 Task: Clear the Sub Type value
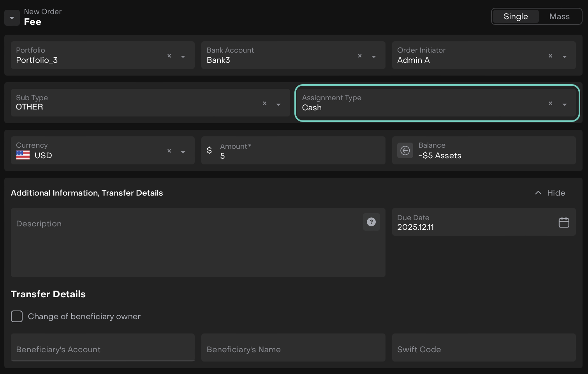264,104
